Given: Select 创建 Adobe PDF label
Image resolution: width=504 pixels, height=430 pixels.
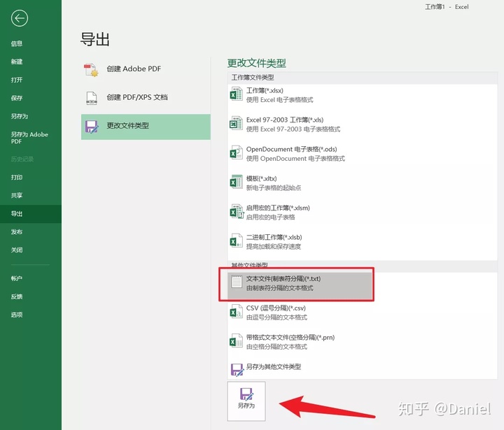Looking at the screenshot, I should tap(134, 69).
